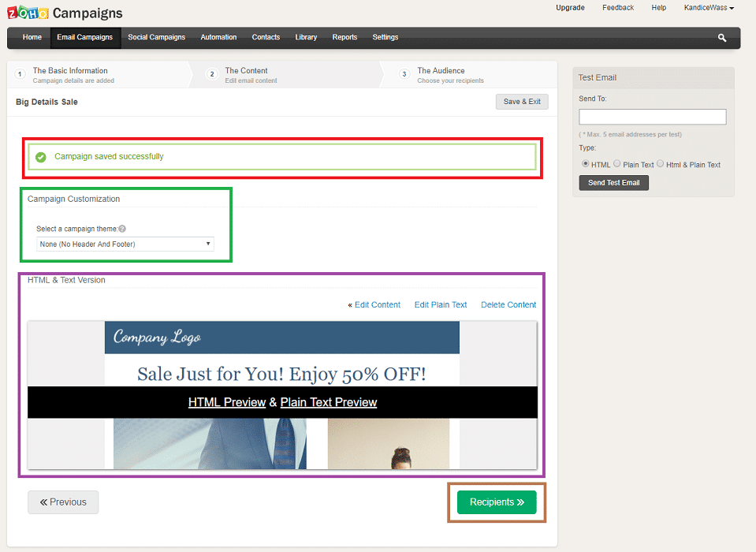Click the HTML & Text Version heading
The height and width of the screenshot is (552, 756).
[66, 280]
